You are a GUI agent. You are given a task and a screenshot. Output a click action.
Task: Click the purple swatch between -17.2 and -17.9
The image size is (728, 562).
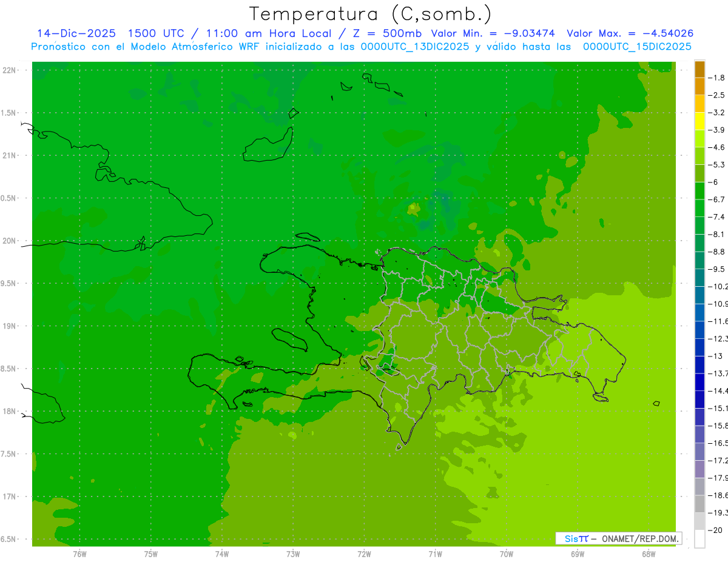[699, 469]
